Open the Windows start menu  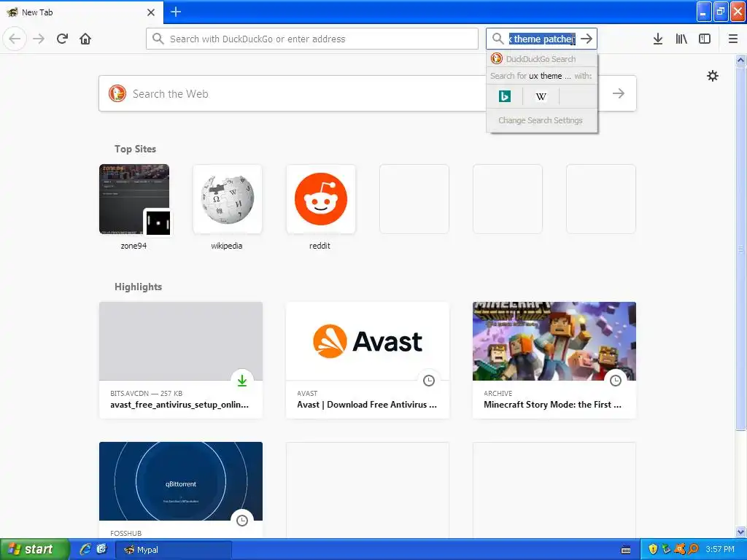pos(34,550)
